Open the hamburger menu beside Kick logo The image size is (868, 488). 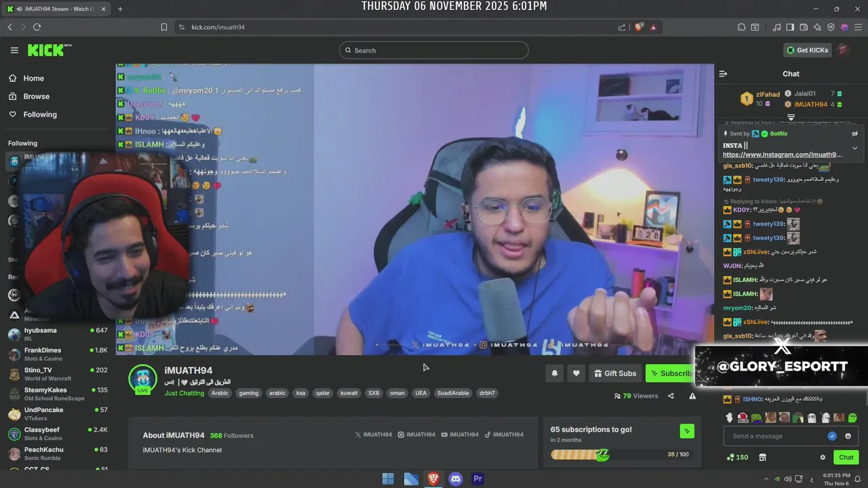[14, 50]
